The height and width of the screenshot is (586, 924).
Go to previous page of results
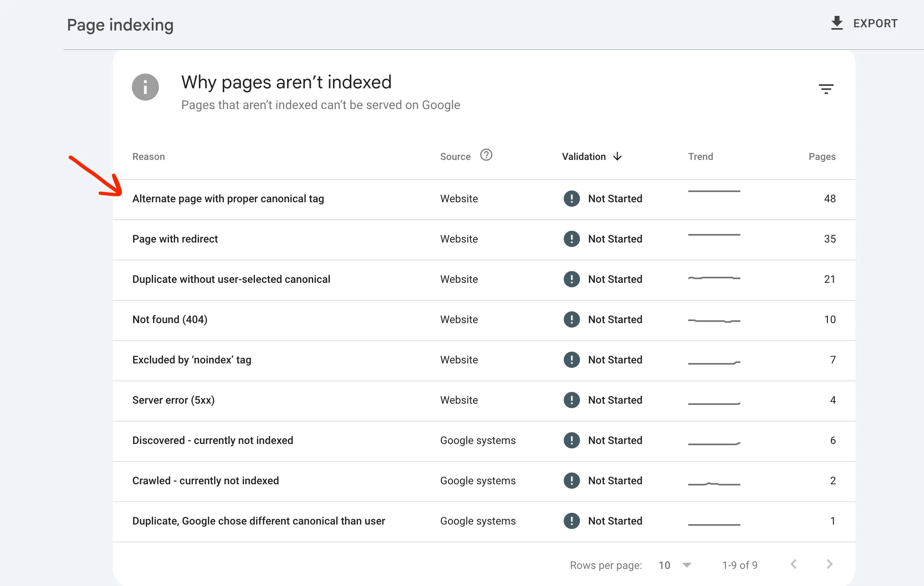click(793, 564)
